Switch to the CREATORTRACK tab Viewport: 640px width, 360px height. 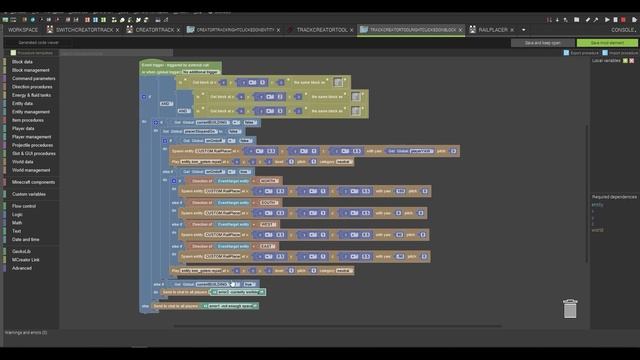pyautogui.click(x=155, y=30)
